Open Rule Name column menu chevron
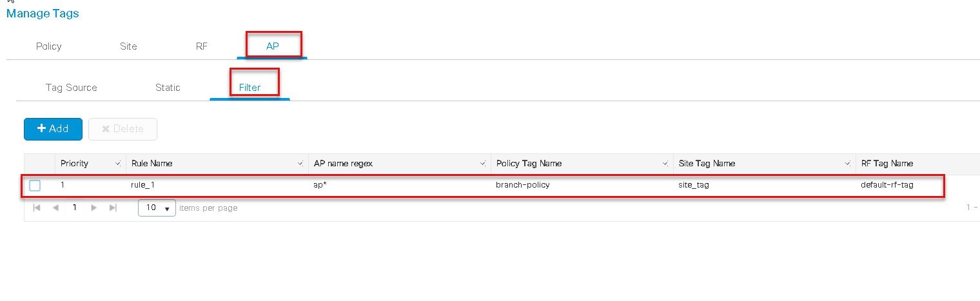Image resolution: width=980 pixels, height=301 pixels. click(301, 164)
